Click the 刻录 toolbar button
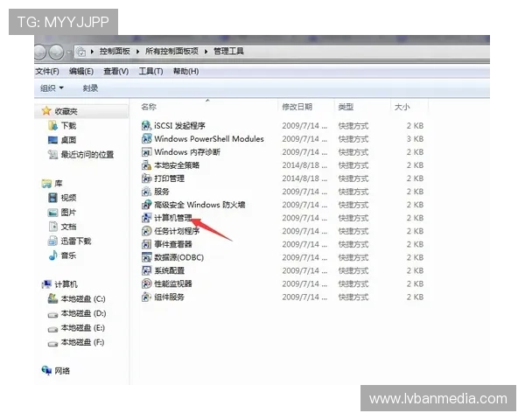The width and height of the screenshot is (525, 420). (x=90, y=88)
